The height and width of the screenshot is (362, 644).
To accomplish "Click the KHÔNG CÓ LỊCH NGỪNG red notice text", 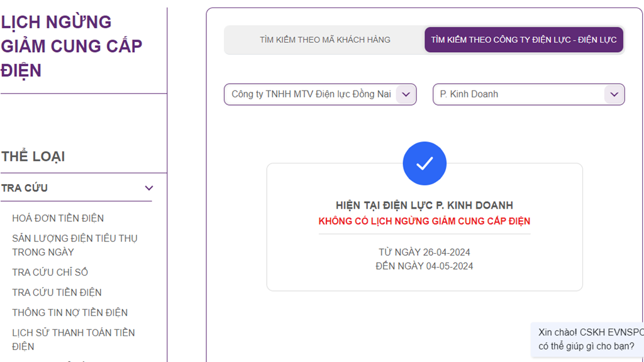I will 425,221.
